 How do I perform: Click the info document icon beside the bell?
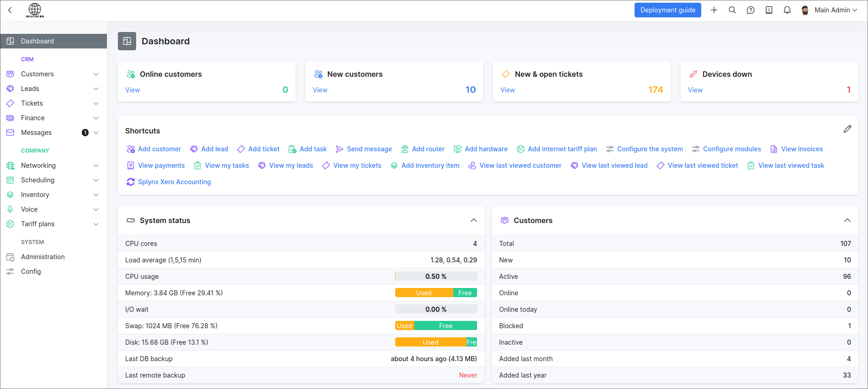pyautogui.click(x=769, y=10)
